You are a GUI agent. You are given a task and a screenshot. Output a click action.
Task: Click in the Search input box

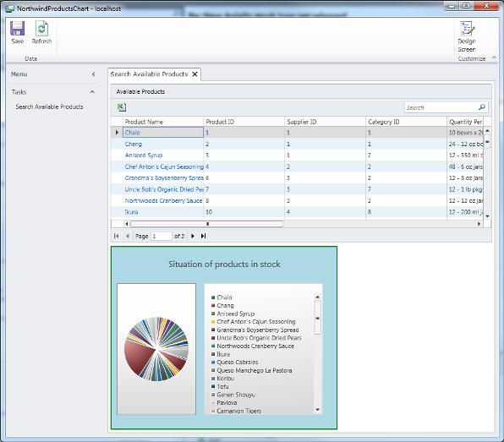click(441, 107)
